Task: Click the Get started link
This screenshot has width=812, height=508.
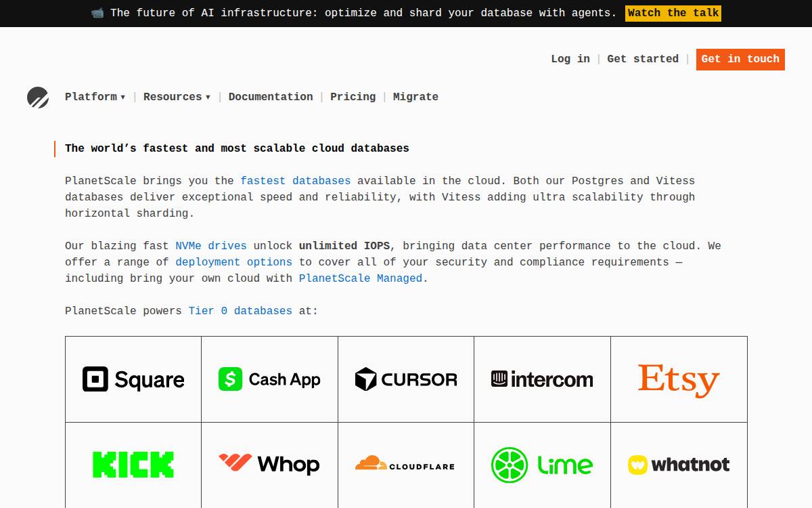Action: pos(643,59)
